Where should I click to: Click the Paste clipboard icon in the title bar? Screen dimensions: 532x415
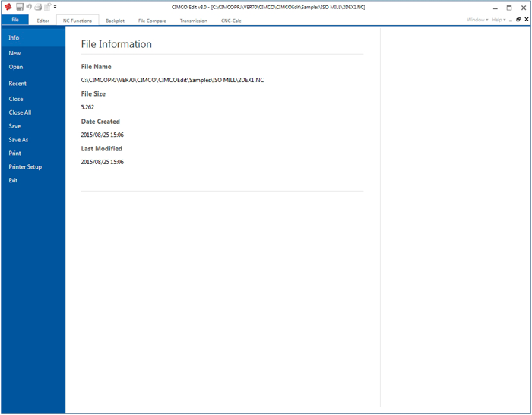pos(47,7)
